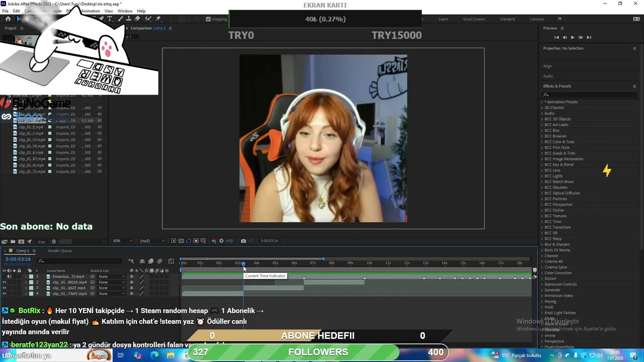Toggle the Transparency Grid icon in viewer

tap(181, 241)
